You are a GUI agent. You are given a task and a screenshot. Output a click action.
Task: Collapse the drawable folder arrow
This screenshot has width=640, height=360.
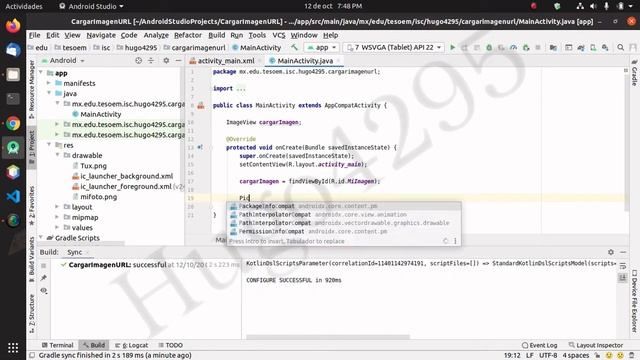pyautogui.click(x=57, y=155)
